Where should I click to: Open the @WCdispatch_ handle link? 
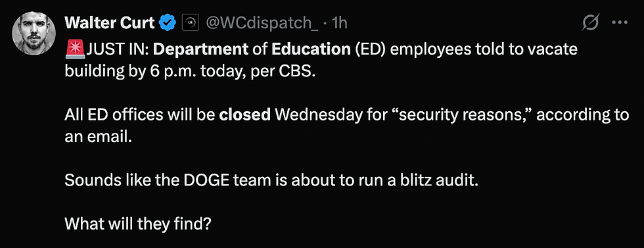(x=262, y=23)
